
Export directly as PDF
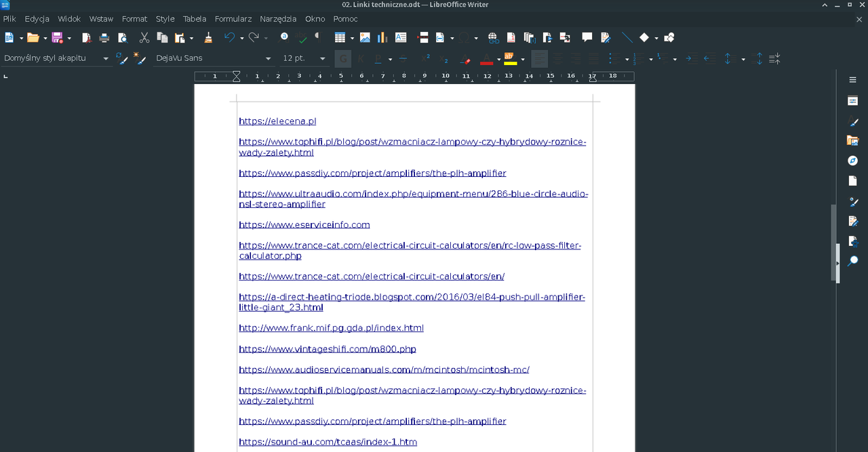tap(87, 37)
